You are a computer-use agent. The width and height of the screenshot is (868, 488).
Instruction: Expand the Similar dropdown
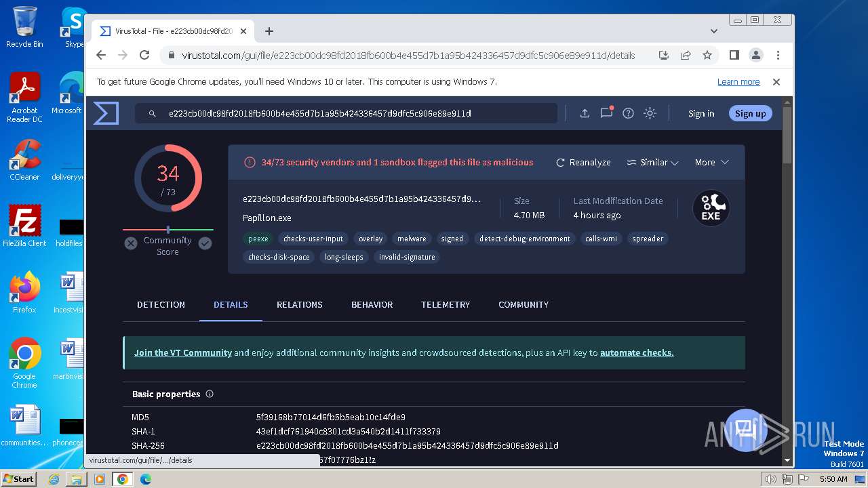click(652, 163)
